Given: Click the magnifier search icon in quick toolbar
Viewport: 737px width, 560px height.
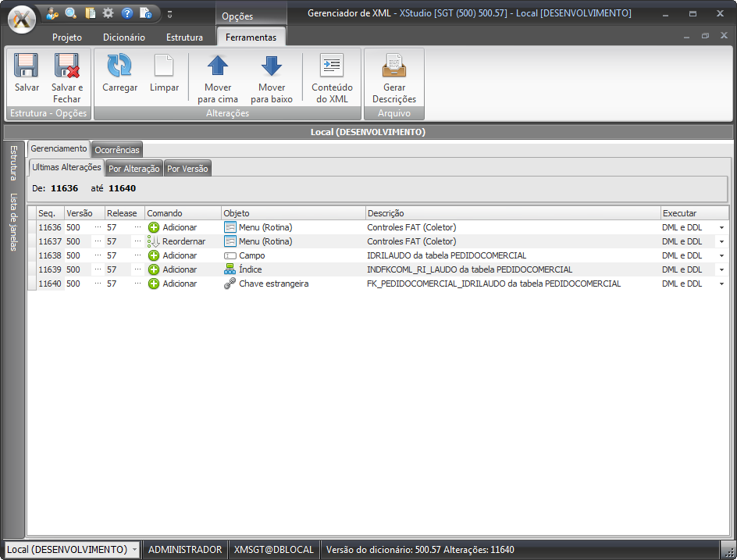Looking at the screenshot, I should click(71, 13).
